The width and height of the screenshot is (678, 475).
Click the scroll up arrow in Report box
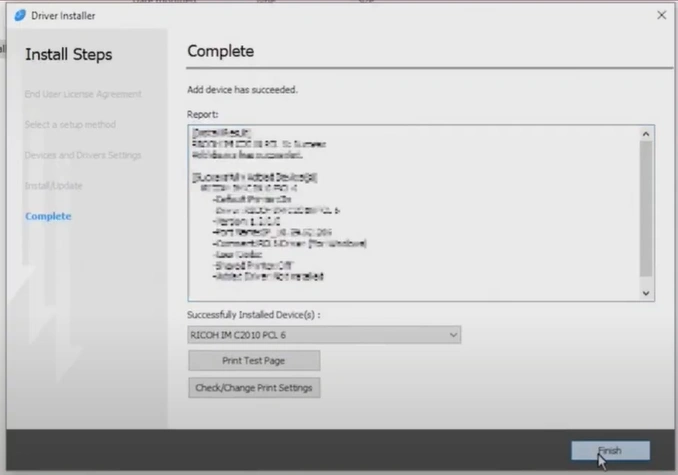(646, 133)
